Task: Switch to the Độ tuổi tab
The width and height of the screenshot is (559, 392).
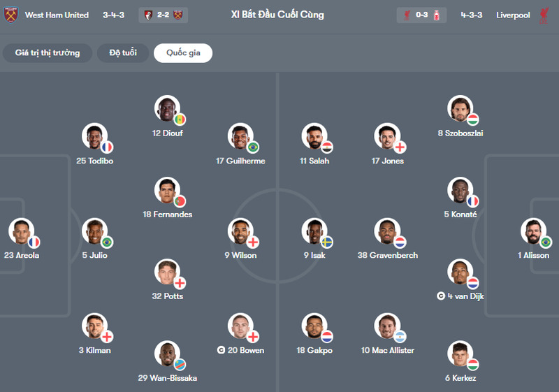Action: click(123, 53)
